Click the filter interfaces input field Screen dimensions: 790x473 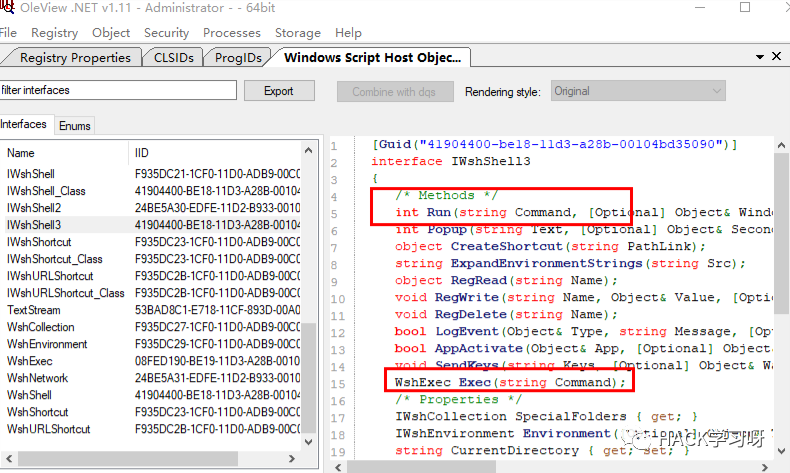(x=118, y=90)
